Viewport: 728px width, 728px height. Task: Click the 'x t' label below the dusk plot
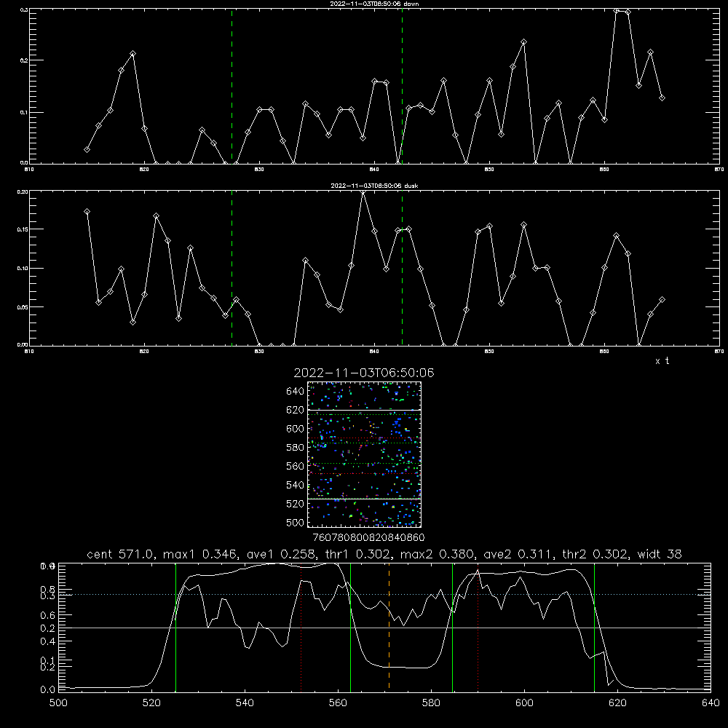tap(662, 361)
